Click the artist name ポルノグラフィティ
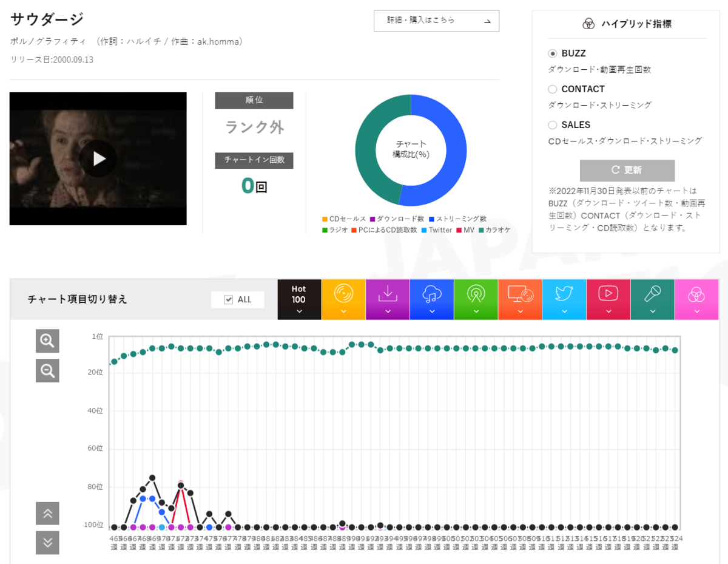Screen dimensions: 728x564 click(50, 42)
